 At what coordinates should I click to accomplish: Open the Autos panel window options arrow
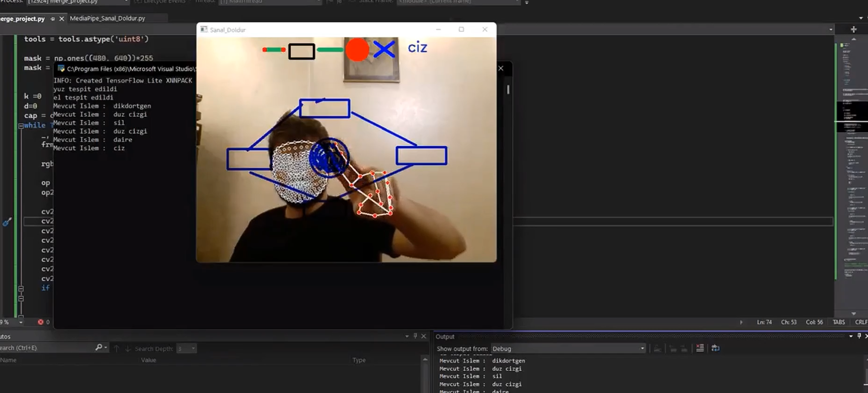[x=407, y=336]
